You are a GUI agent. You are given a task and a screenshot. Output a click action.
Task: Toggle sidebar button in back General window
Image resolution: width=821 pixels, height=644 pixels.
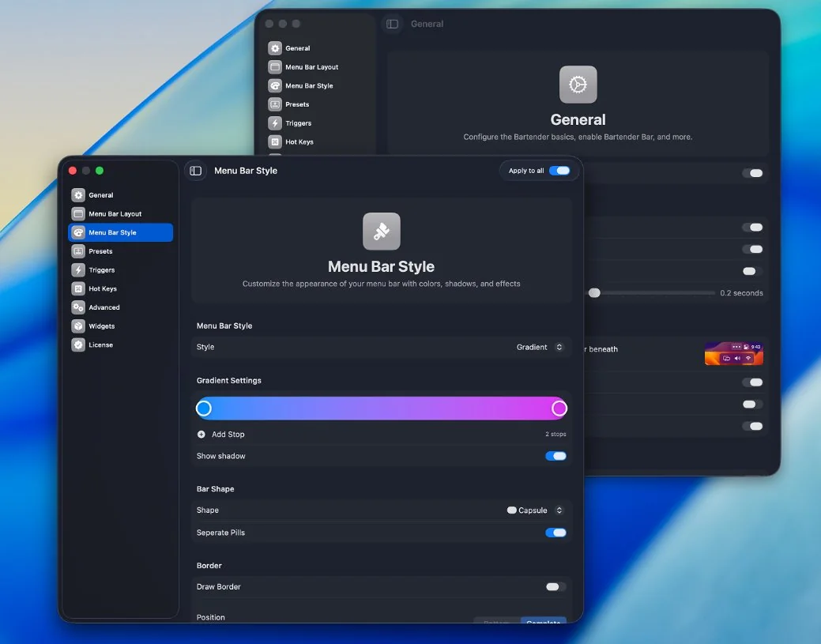392,24
